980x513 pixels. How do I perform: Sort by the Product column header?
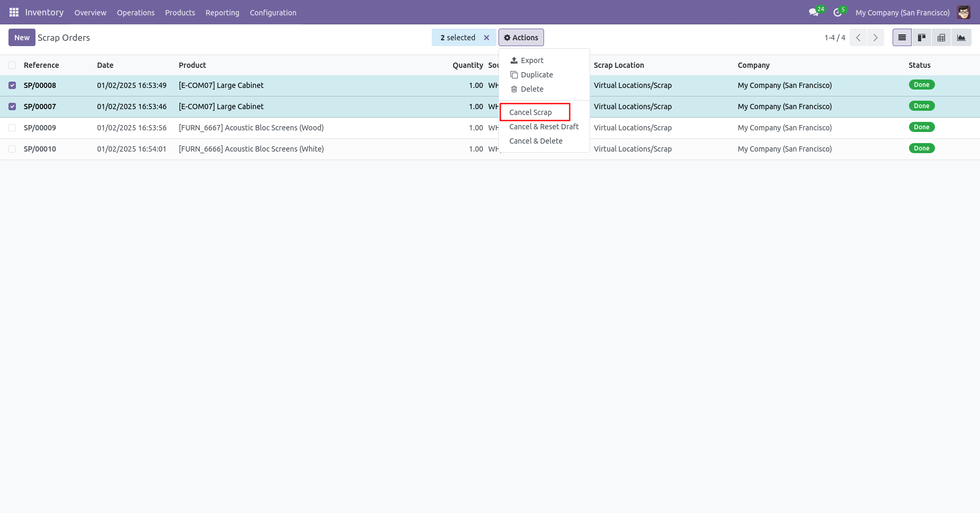coord(192,65)
